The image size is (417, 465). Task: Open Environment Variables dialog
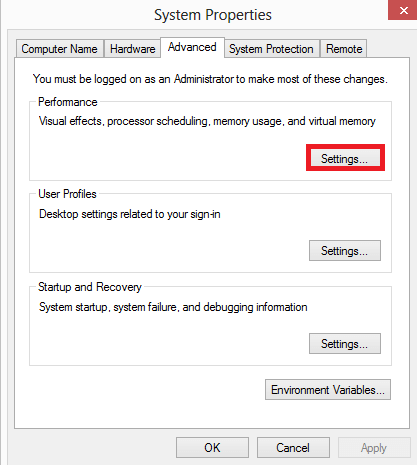point(328,389)
